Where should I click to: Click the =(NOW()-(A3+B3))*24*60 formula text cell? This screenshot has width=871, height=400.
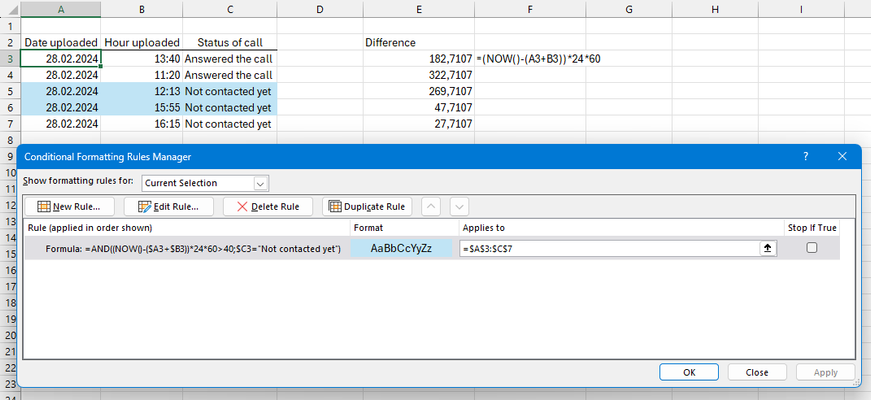click(538, 59)
